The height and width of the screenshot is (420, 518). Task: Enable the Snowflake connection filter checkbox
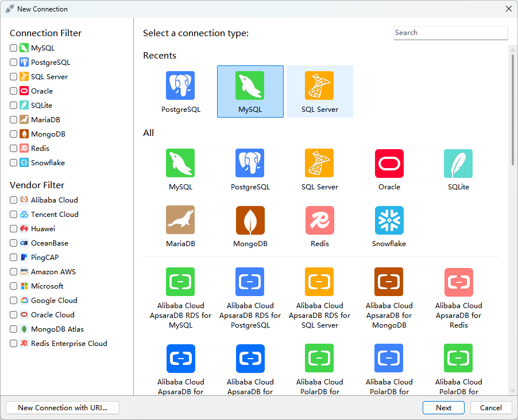[x=14, y=163]
